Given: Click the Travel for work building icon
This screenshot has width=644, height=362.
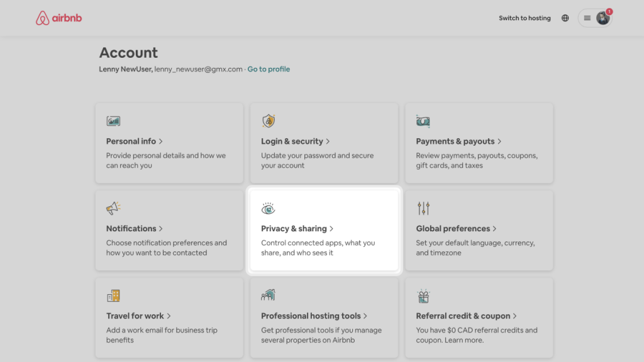Looking at the screenshot, I should (x=113, y=295).
